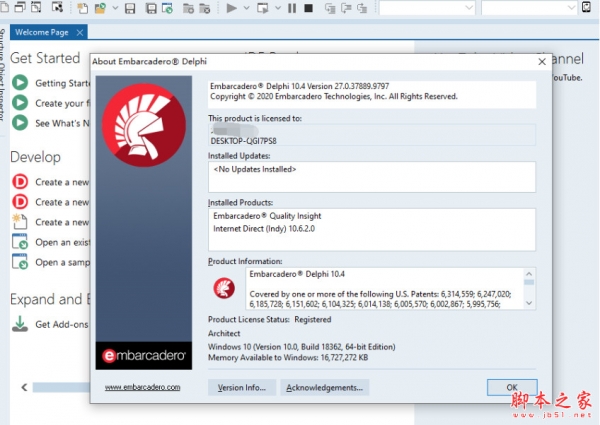Click the Pause toolbar button
This screenshot has height=425, width=600.
coord(292,8)
